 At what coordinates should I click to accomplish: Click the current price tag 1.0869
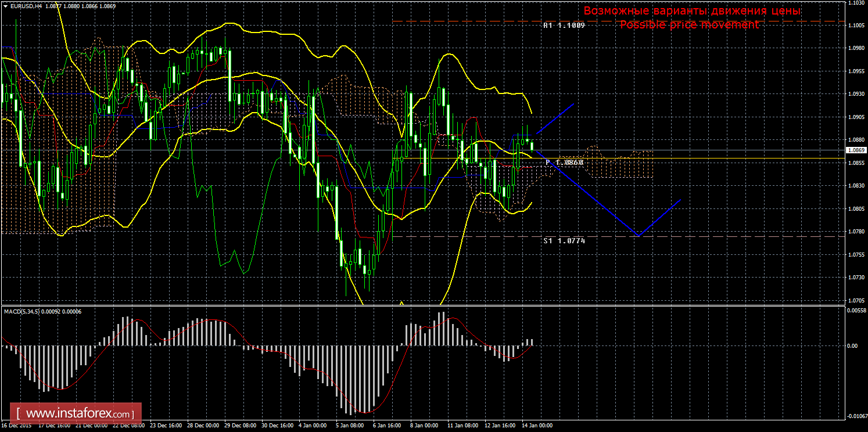(855, 150)
